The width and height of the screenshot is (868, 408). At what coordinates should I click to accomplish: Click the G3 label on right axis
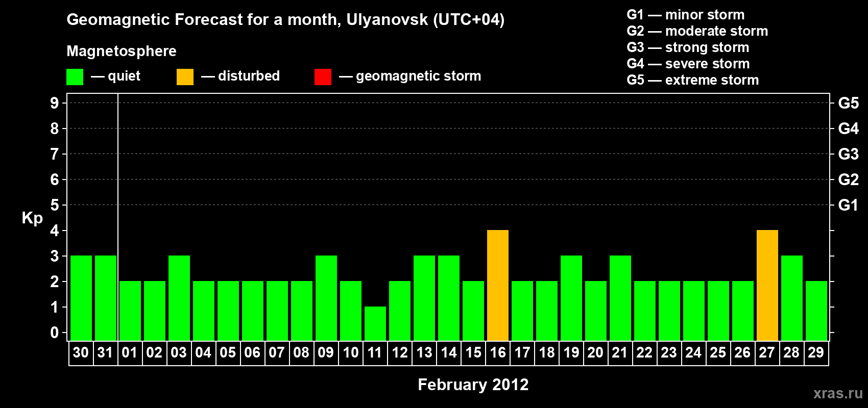pyautogui.click(x=848, y=154)
